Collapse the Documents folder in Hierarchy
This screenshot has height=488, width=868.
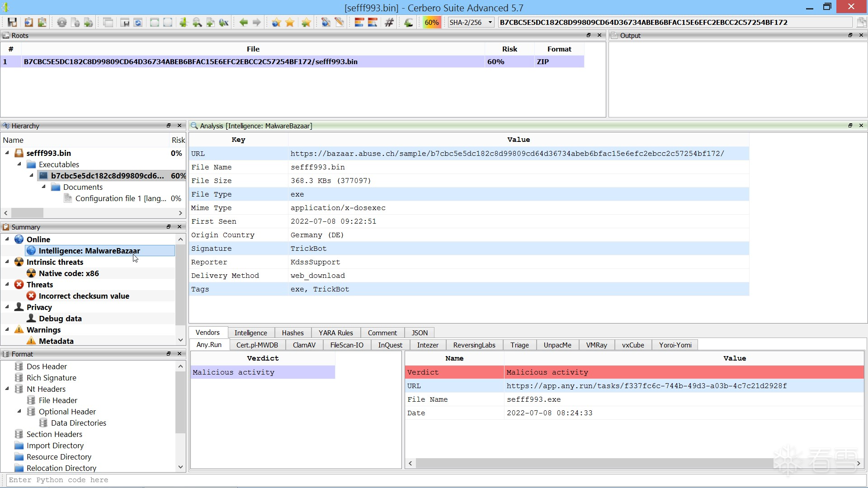pos(43,187)
